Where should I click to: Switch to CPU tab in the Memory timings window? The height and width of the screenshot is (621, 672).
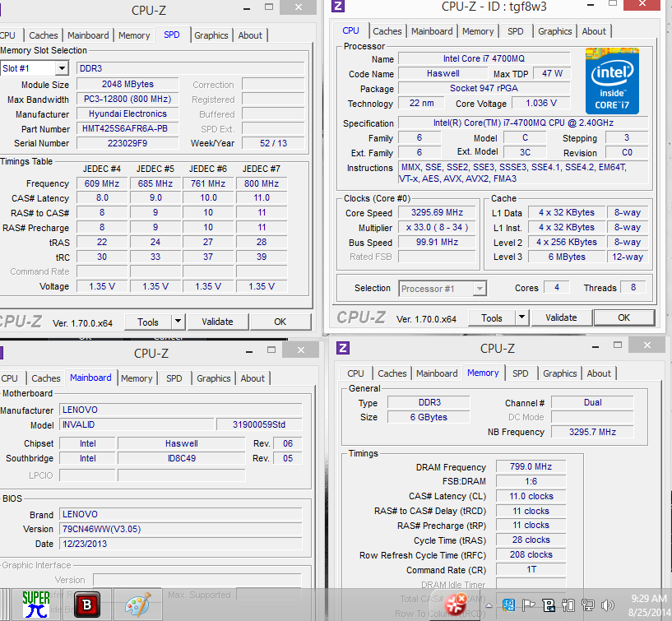(x=355, y=373)
